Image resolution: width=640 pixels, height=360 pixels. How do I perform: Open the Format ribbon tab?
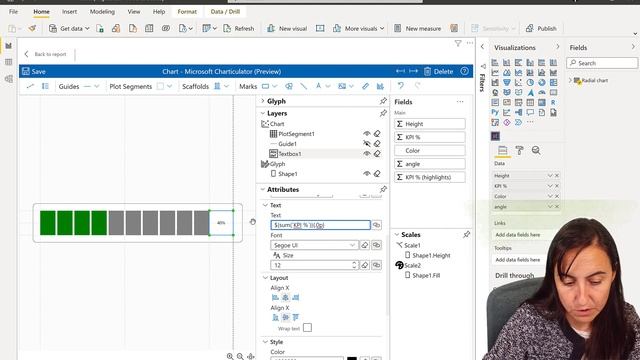pos(187,11)
